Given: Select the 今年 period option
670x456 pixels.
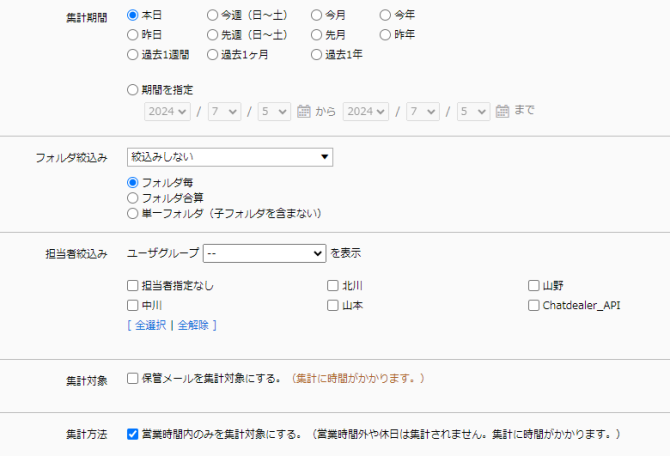Looking at the screenshot, I should (x=386, y=16).
